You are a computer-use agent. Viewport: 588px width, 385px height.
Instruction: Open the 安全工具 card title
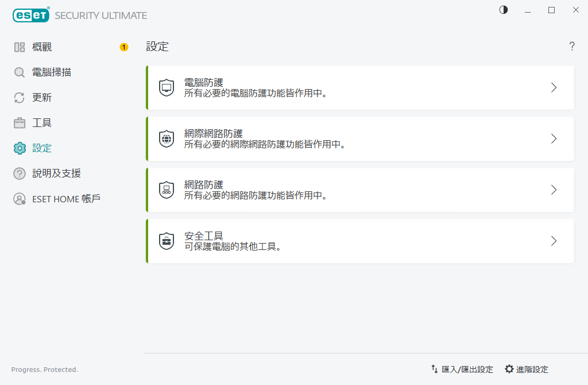[204, 236]
